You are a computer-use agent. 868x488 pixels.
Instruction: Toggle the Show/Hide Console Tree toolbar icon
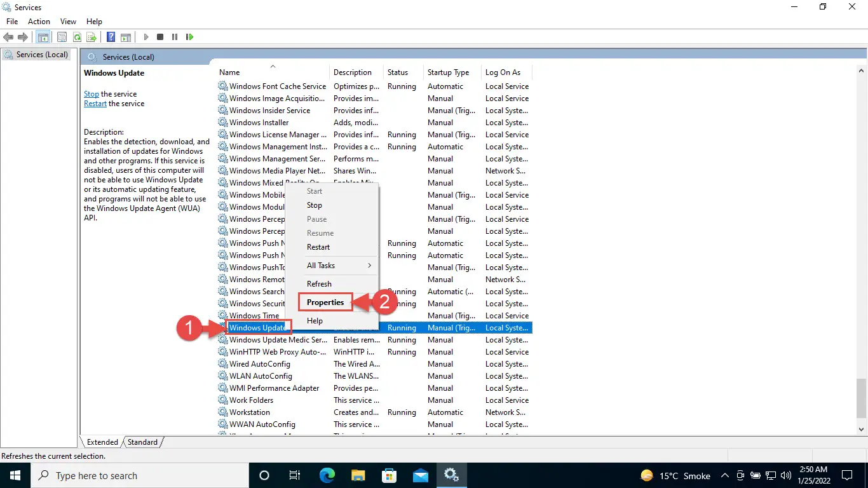click(x=43, y=37)
